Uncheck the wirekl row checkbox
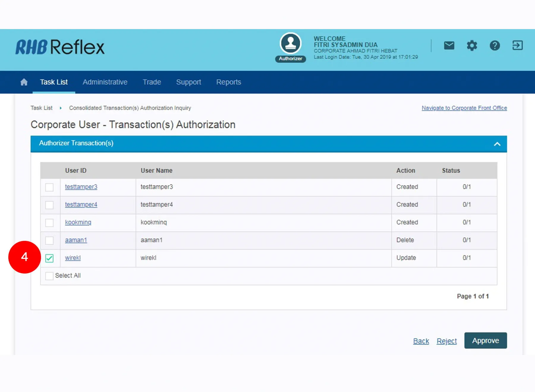 (x=49, y=258)
